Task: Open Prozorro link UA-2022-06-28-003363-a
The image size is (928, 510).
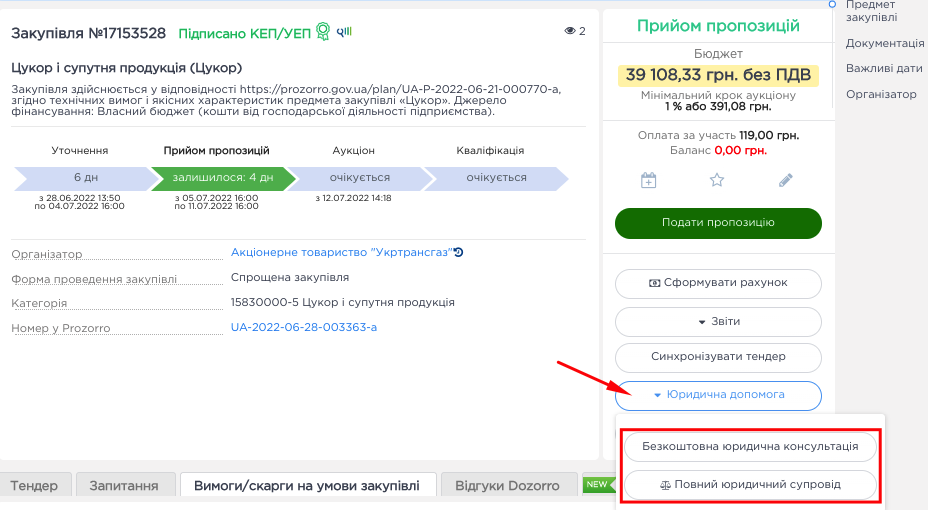Action: 303,327
